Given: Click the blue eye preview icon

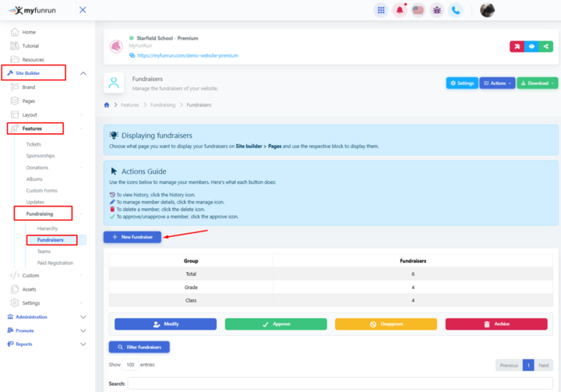Looking at the screenshot, I should coord(531,47).
